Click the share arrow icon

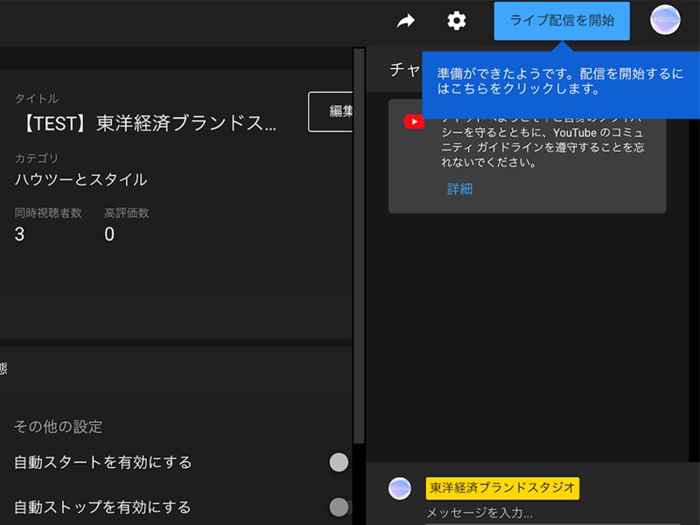click(x=405, y=21)
